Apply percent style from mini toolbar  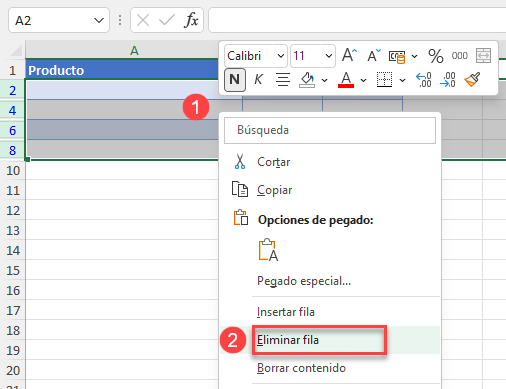[436, 56]
